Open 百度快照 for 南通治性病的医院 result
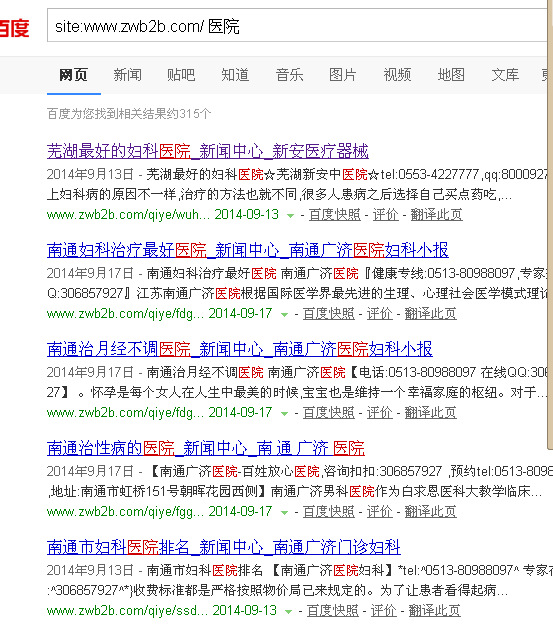 [x=329, y=512]
